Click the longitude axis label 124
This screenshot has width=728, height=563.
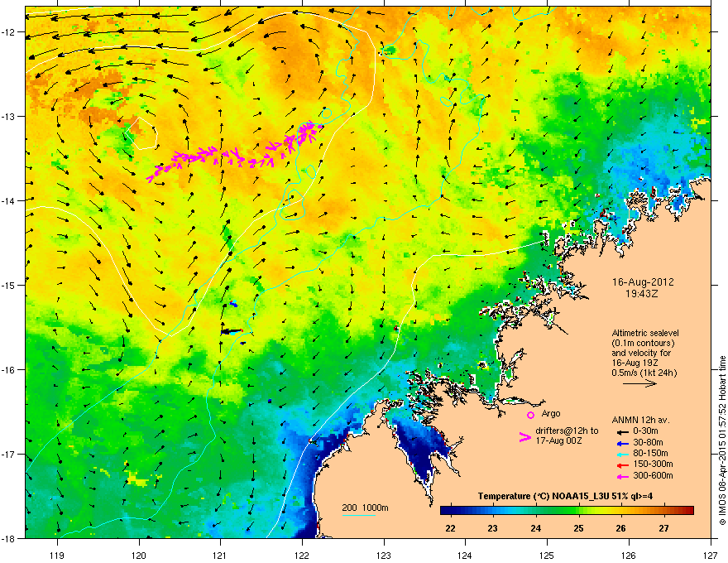(465, 555)
